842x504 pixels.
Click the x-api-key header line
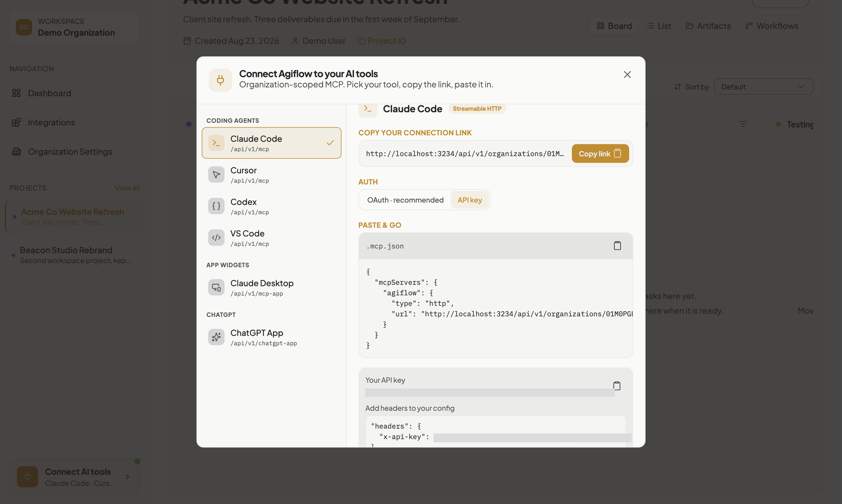(505, 437)
